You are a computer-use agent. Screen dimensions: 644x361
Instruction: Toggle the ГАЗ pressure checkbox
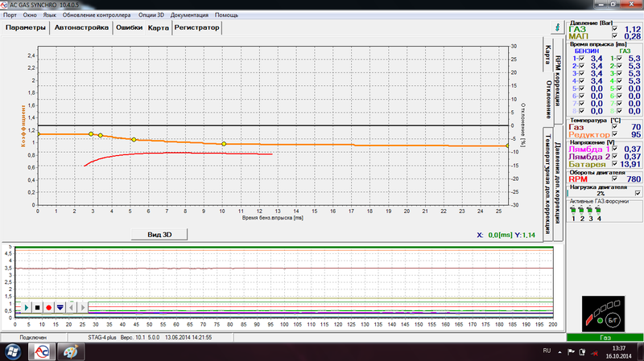tap(616, 29)
